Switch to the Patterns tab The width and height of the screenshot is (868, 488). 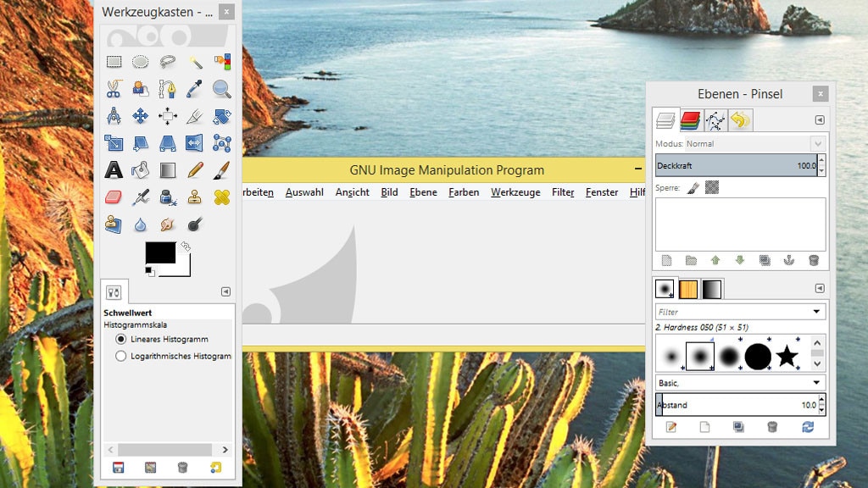coord(688,289)
